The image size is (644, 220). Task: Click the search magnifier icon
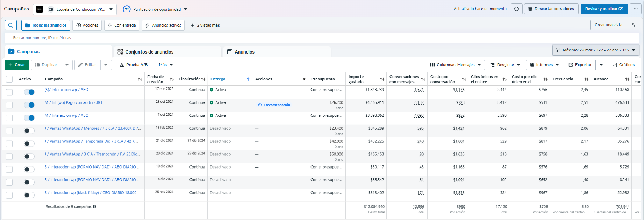click(10, 25)
